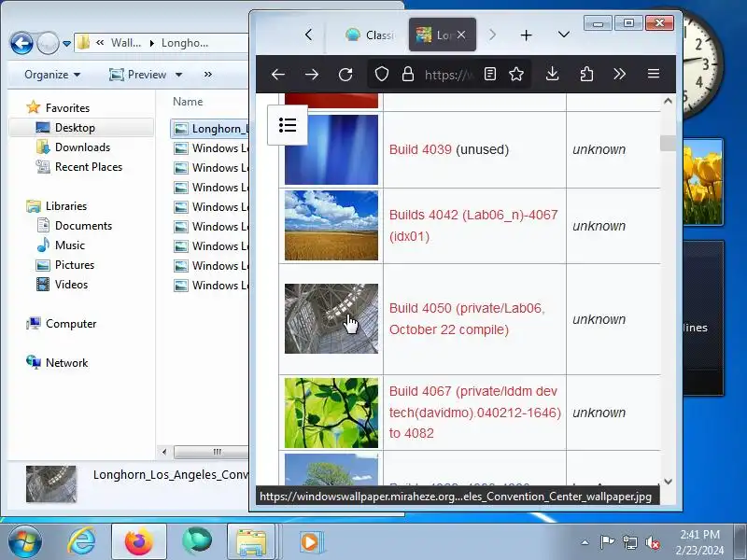Reload the current Firefox page

(x=345, y=75)
